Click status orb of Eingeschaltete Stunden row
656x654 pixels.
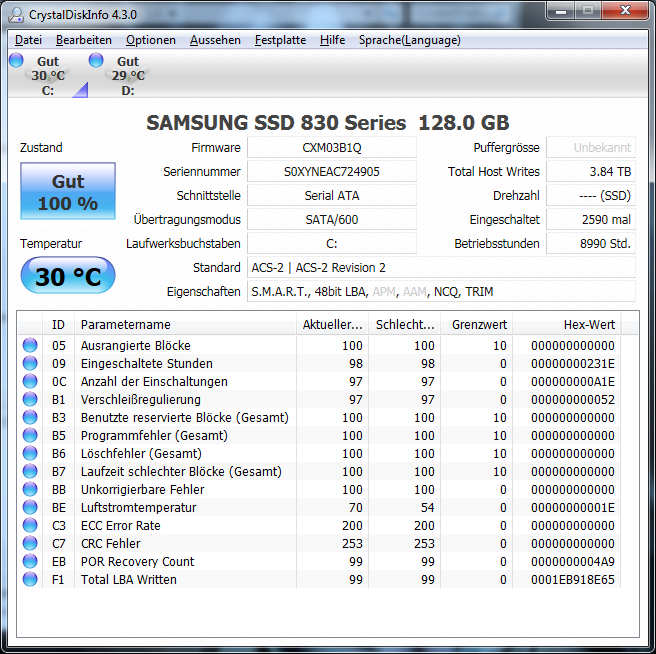pyautogui.click(x=30, y=363)
